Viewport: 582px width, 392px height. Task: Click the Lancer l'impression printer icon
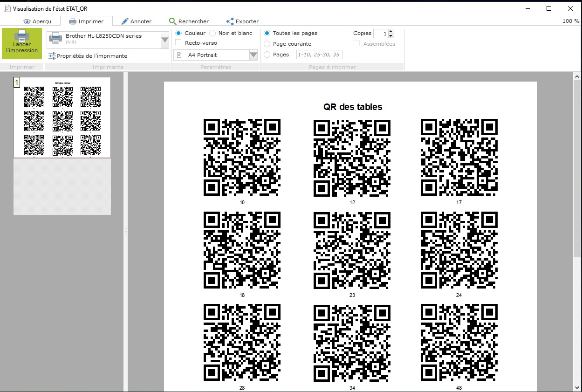[x=21, y=36]
